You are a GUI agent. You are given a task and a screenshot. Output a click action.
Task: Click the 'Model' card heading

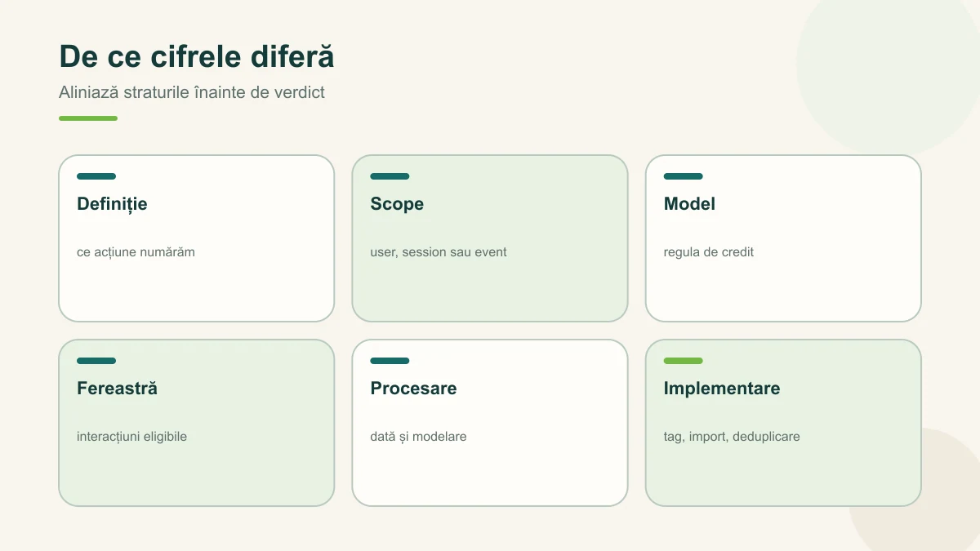tap(689, 204)
